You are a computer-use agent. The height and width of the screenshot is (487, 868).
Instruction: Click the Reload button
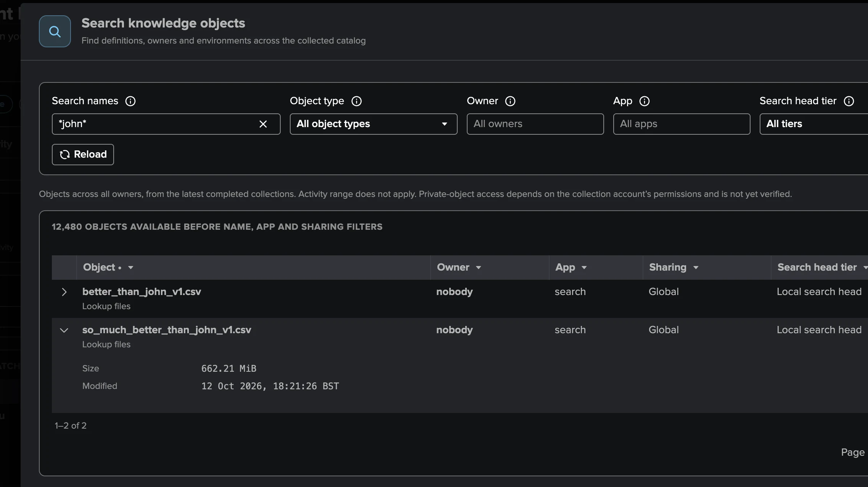[83, 155]
